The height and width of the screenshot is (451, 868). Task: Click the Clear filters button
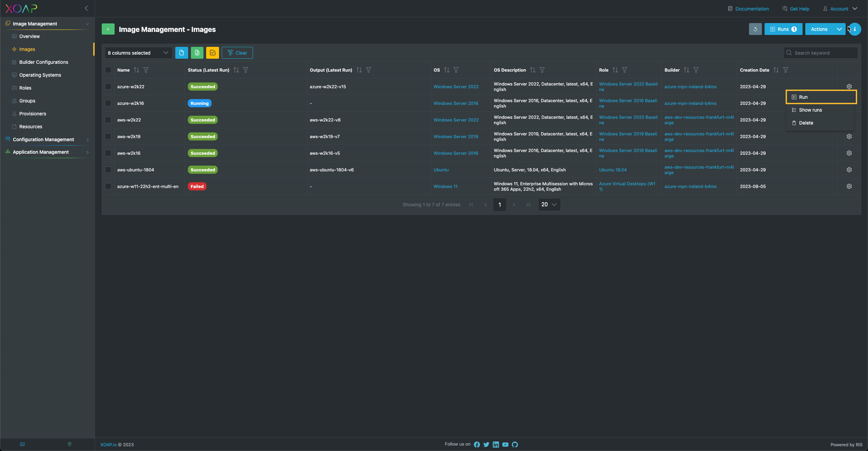point(237,53)
